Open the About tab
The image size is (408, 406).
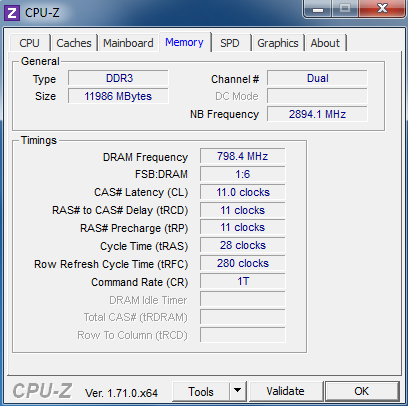pyautogui.click(x=325, y=43)
